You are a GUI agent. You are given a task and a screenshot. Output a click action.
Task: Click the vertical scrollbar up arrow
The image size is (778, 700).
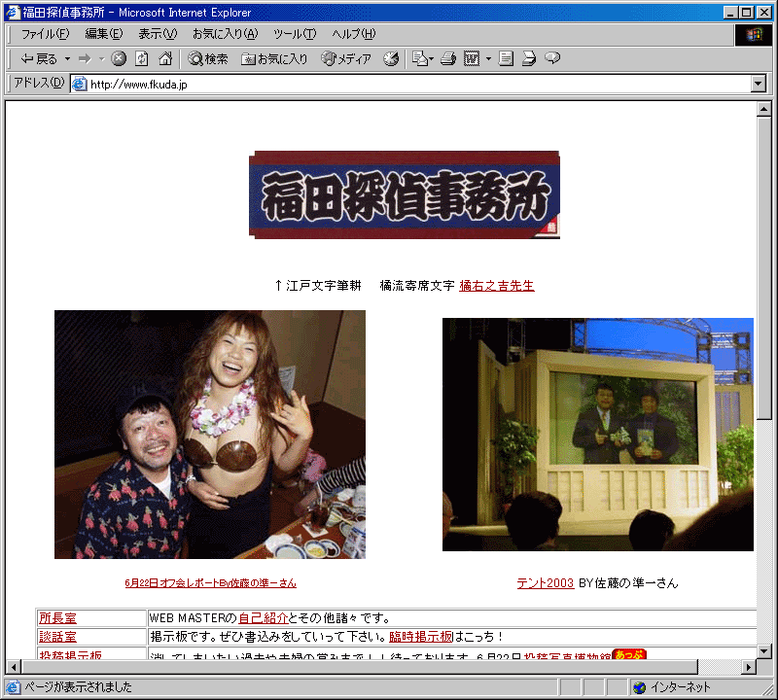pos(764,109)
